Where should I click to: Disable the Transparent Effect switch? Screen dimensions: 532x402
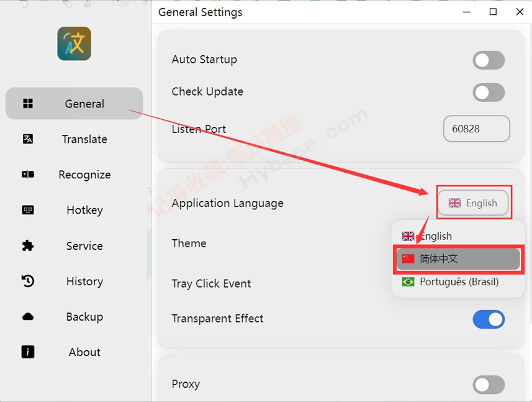point(489,319)
